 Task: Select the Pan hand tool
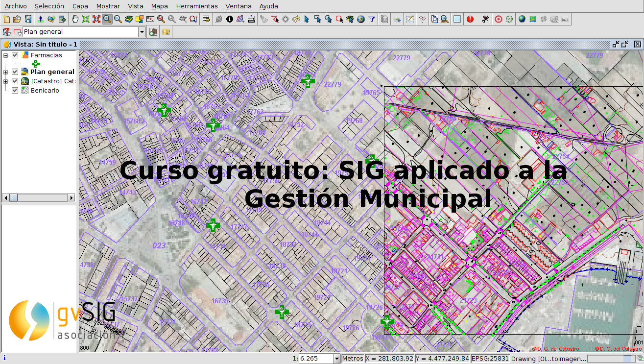[x=75, y=19]
